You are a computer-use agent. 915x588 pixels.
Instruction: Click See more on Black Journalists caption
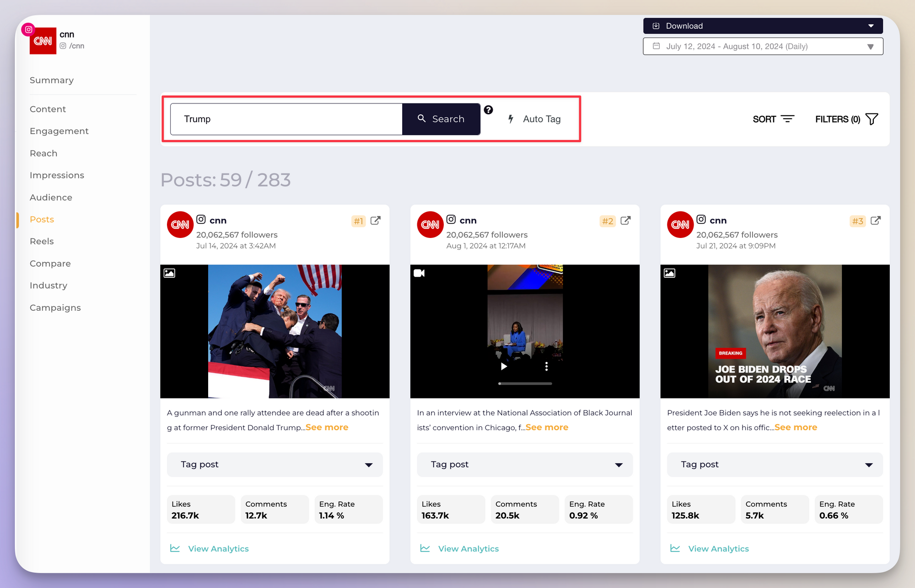(x=547, y=427)
